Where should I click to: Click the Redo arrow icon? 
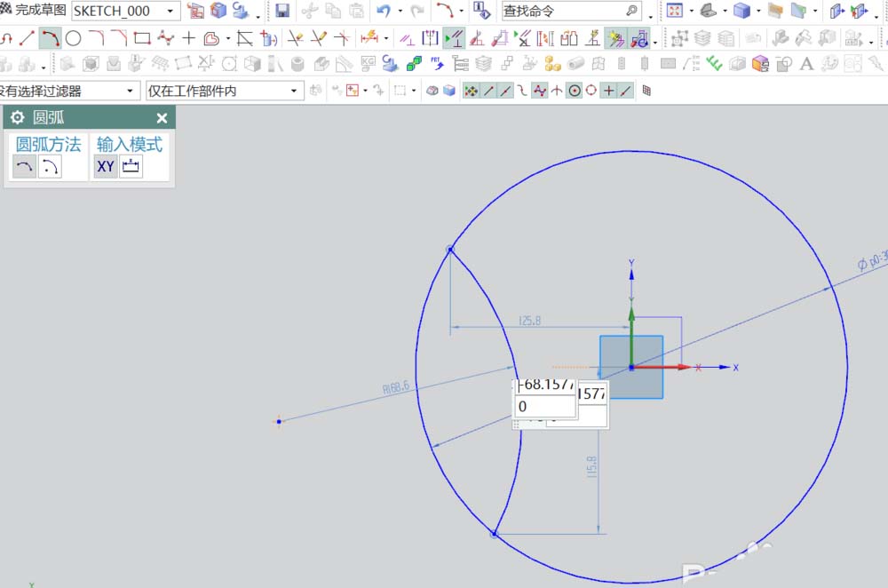417,10
